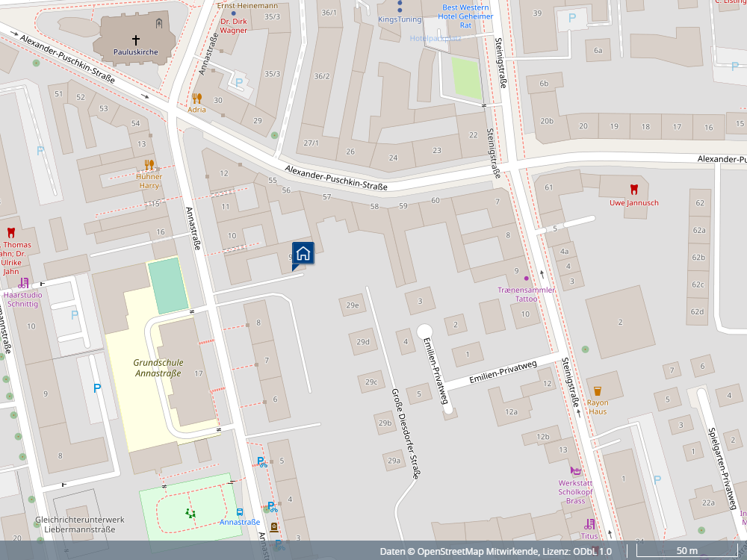747x560 pixels.
Task: Click the Annastraße bus stop icon
Action: [240, 511]
